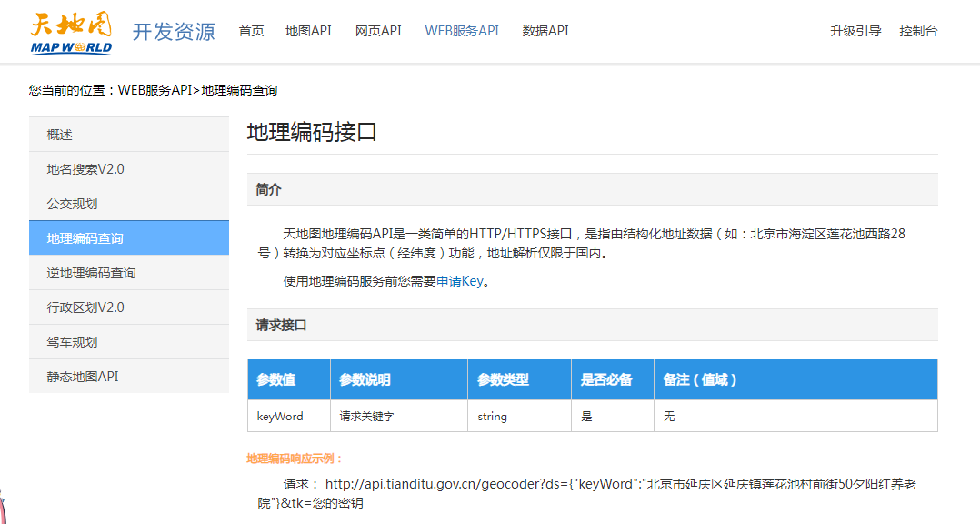Click the 参数说明 column header
Image resolution: width=980 pixels, height=524 pixels.
(399, 379)
